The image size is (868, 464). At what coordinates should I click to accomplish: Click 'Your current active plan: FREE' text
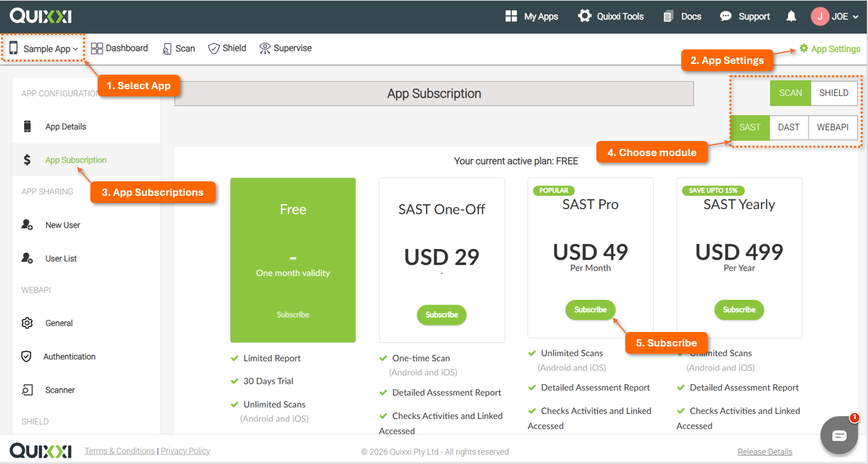(516, 161)
